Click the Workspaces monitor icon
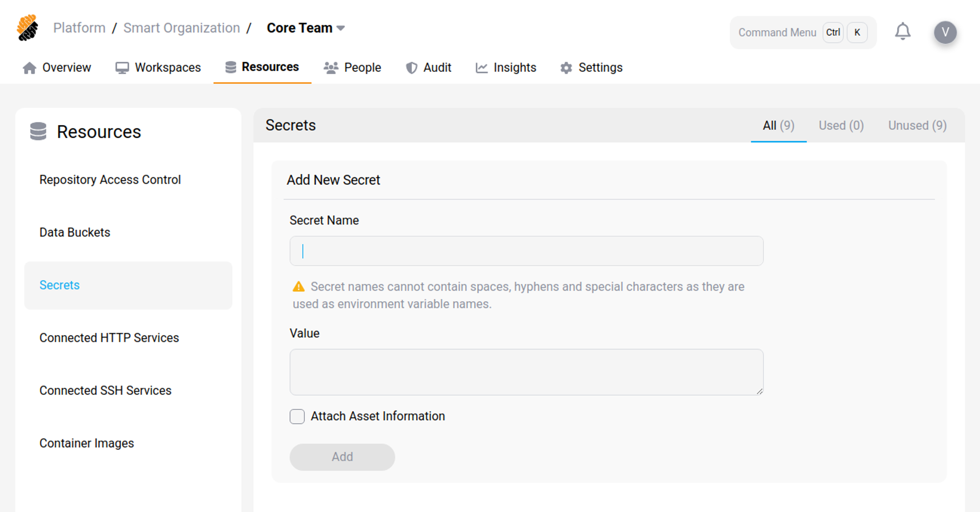The height and width of the screenshot is (512, 980). [122, 68]
